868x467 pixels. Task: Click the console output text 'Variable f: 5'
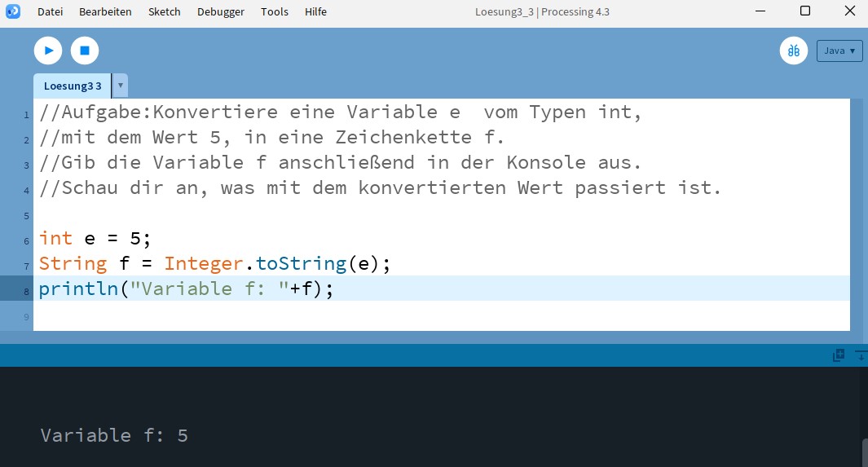[114, 435]
